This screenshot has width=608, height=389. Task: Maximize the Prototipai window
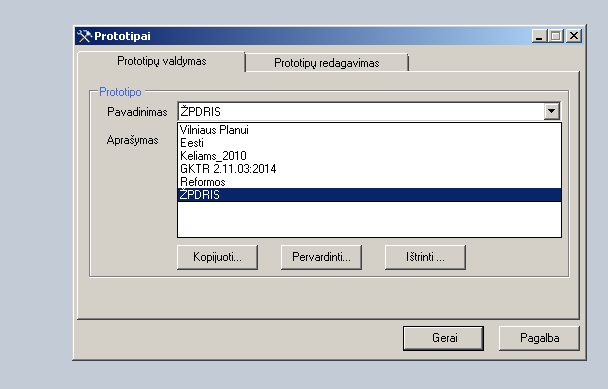pyautogui.click(x=555, y=36)
